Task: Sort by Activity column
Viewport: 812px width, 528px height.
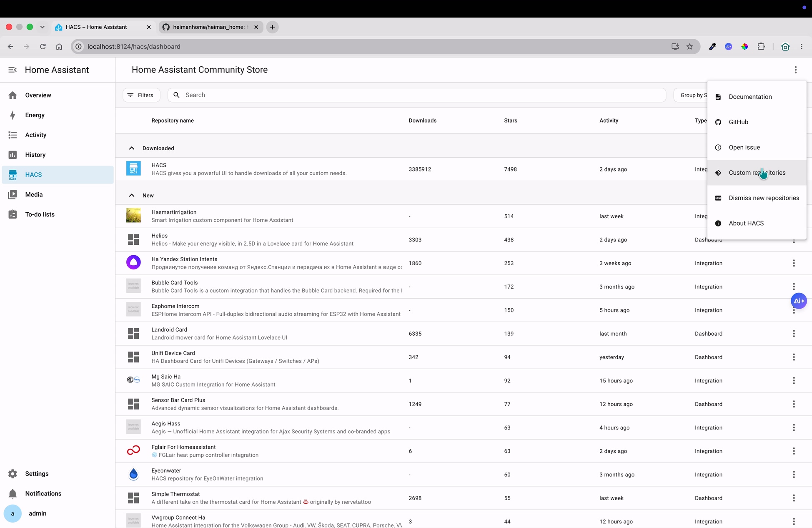Action: 609,121
